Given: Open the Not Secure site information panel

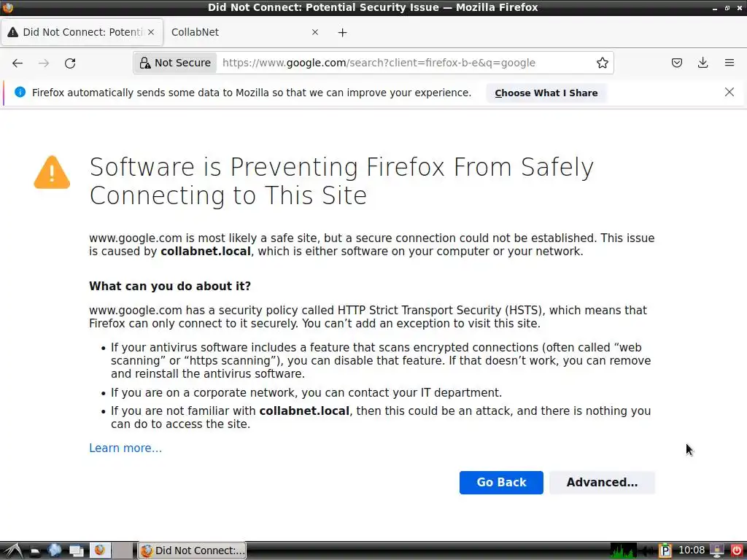Looking at the screenshot, I should click(x=175, y=63).
